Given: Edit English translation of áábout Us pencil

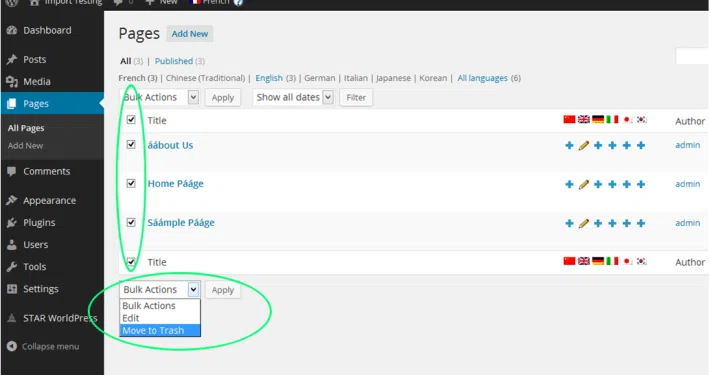Looking at the screenshot, I should click(x=584, y=145).
